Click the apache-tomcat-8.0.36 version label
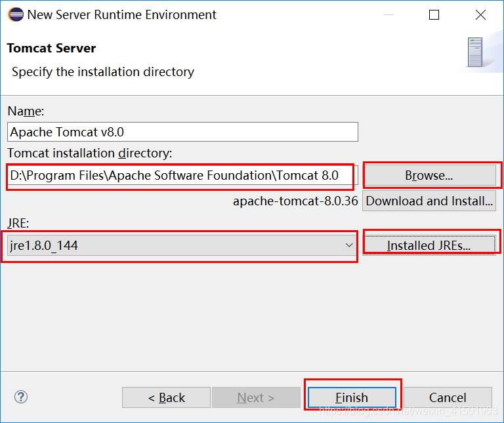504x423 pixels. tap(295, 201)
